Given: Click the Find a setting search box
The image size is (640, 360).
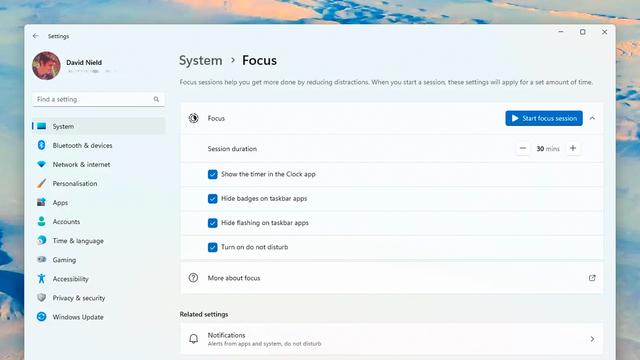Looking at the screenshot, I should 98,99.
